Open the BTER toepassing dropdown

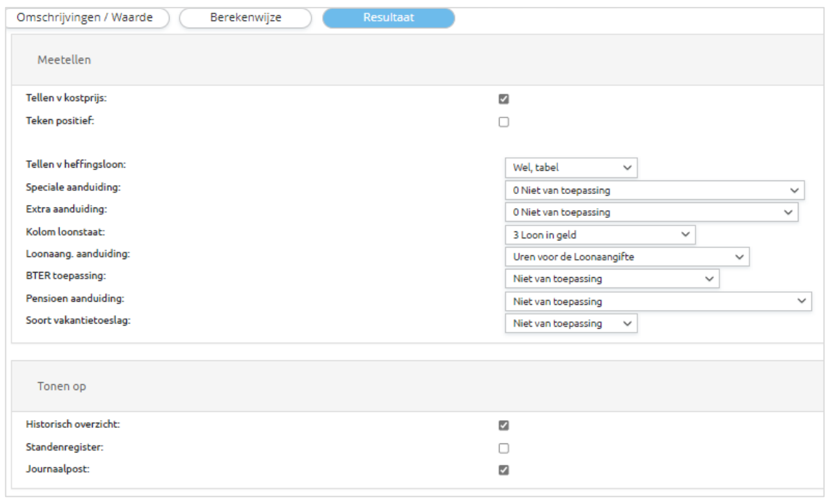point(612,279)
